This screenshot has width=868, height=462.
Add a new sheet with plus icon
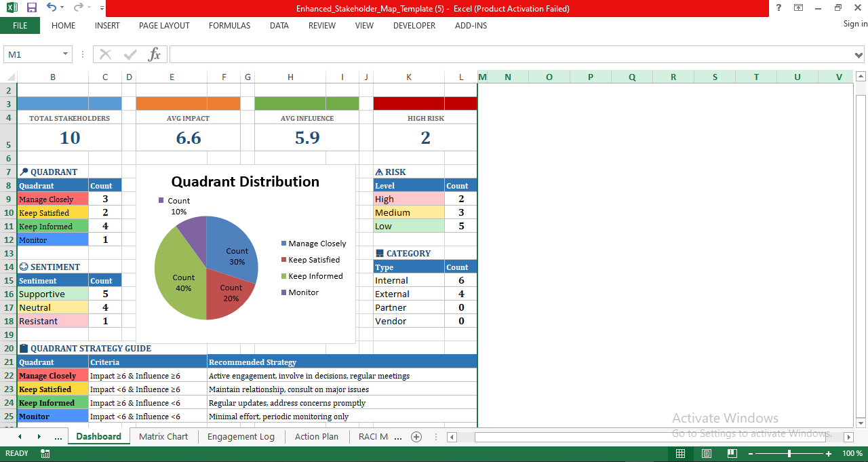click(416, 437)
